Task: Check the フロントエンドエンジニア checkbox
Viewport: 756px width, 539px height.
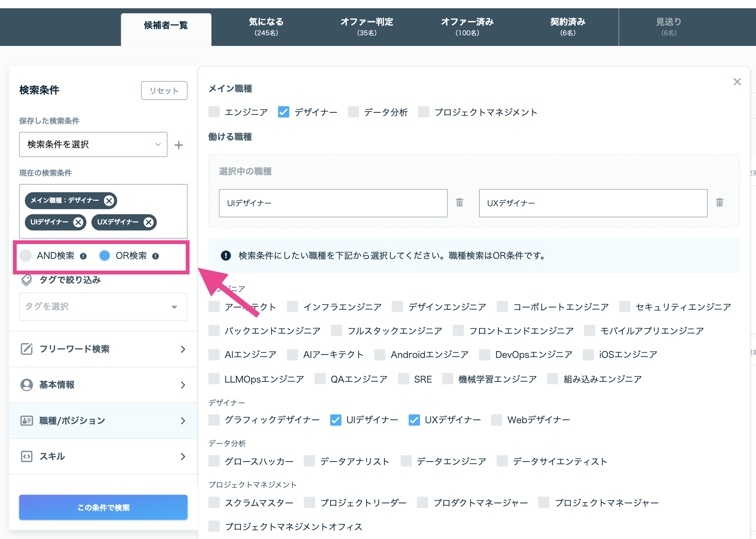Action: tap(458, 331)
